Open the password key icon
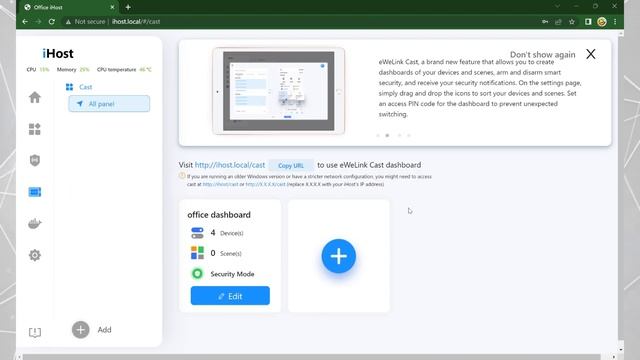 [545, 22]
